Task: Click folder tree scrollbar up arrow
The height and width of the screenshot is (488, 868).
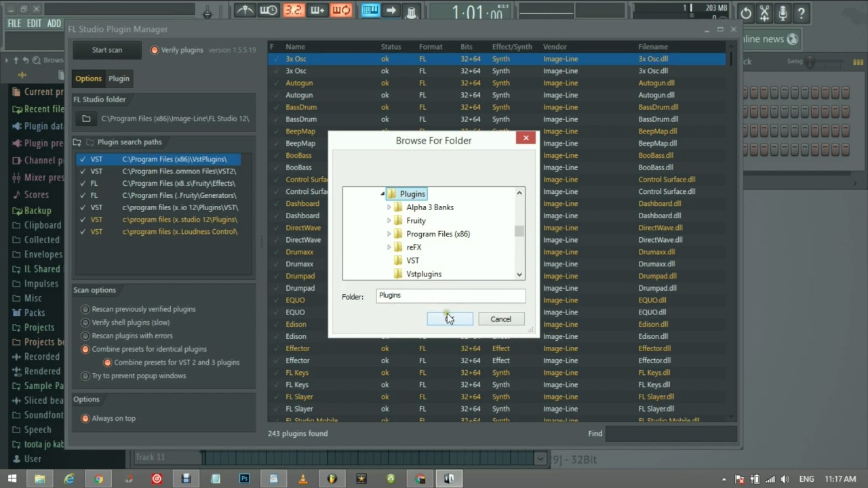Action: pos(519,193)
